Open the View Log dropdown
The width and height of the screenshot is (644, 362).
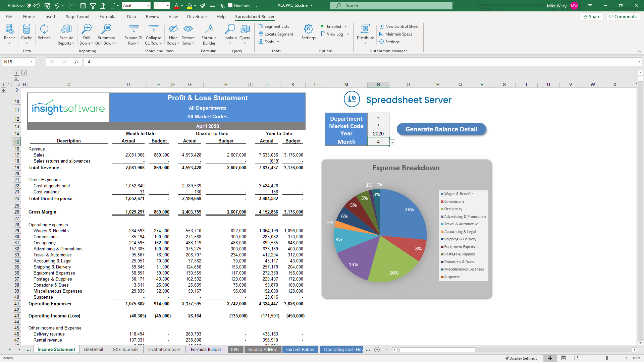347,34
